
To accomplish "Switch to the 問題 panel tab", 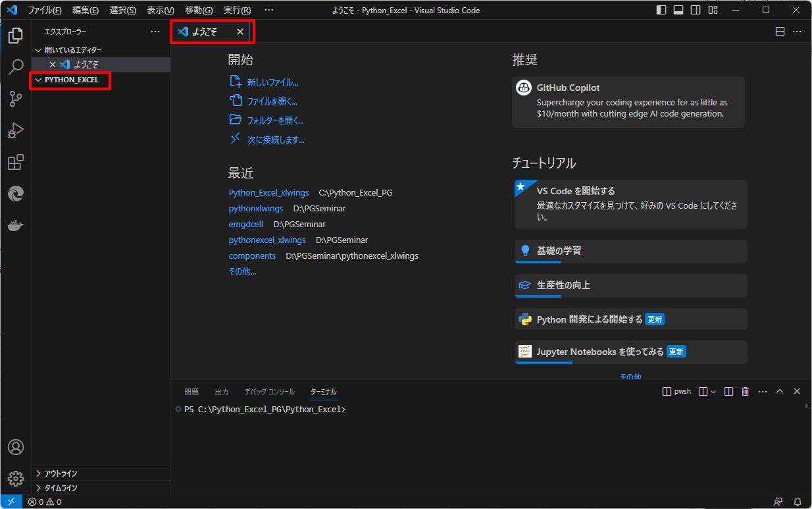I will pos(191,392).
